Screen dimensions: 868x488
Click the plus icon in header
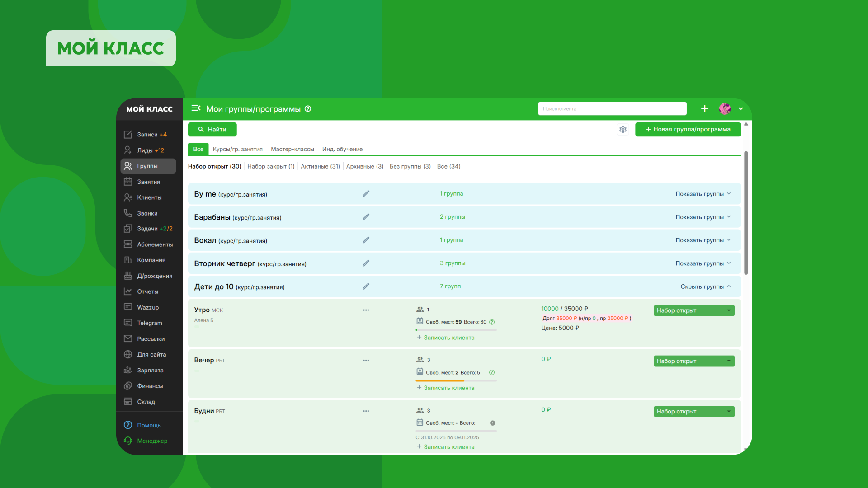tap(704, 108)
